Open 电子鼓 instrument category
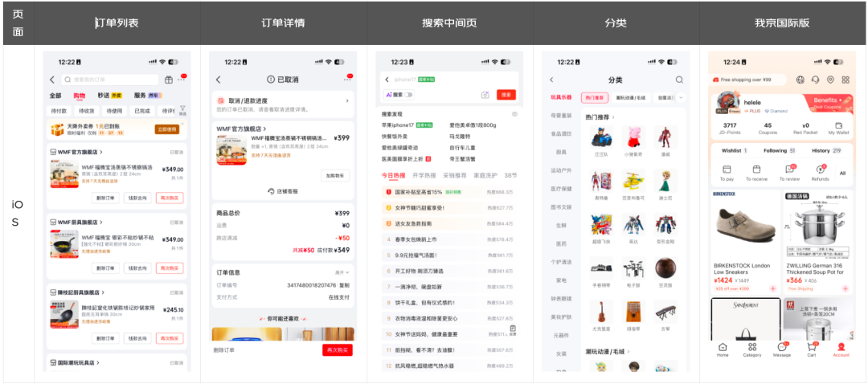Image resolution: width=868 pixels, height=384 pixels. pyautogui.click(x=633, y=272)
